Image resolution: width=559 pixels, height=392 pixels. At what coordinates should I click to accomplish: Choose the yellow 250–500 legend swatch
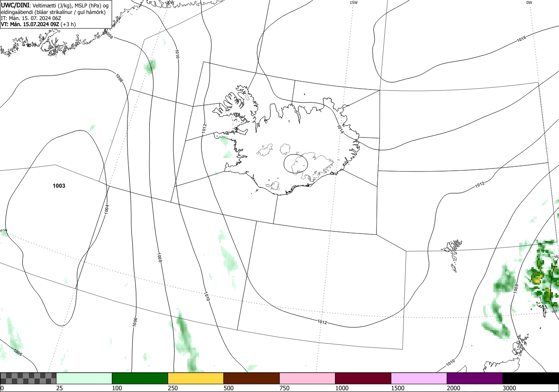click(196, 378)
